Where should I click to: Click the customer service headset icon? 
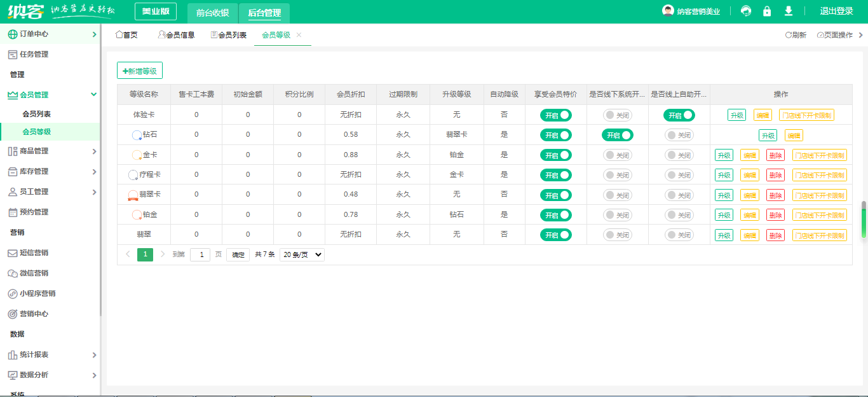[x=746, y=11]
